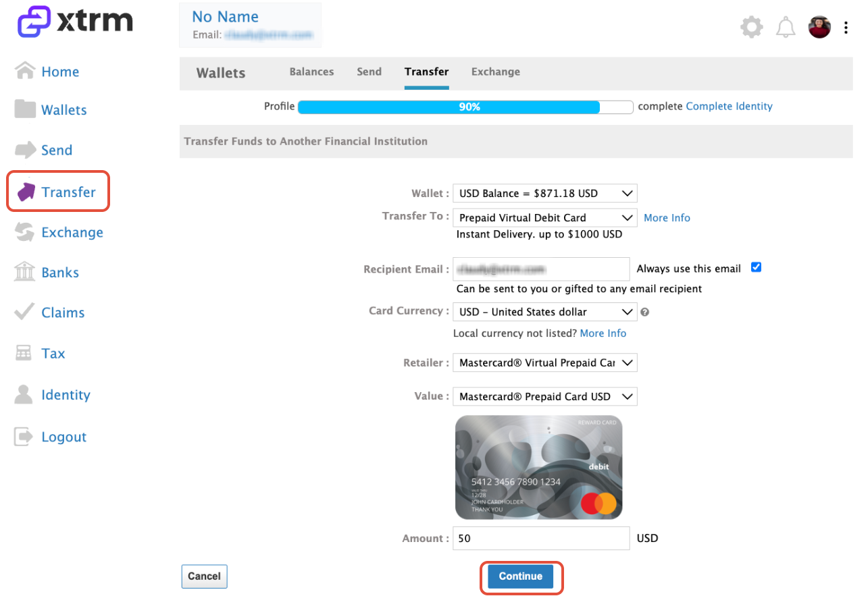Click 'Transfer Funds to Another Financial Institution' heading
This screenshot has height=596, width=868.
tap(306, 141)
